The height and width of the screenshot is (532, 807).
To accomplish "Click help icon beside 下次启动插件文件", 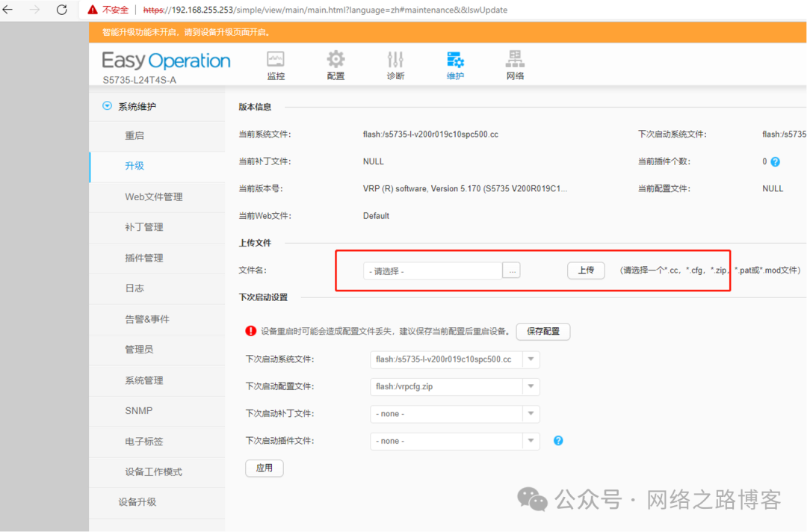I will coord(558,441).
